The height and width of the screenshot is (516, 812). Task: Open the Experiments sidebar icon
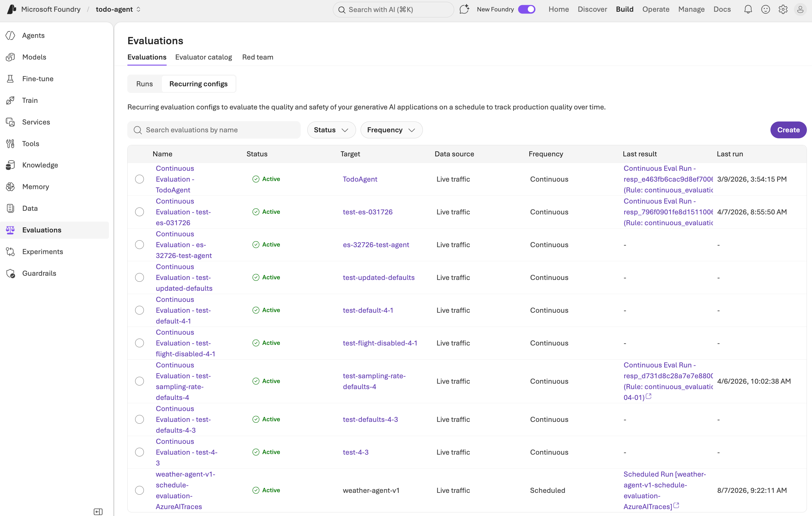[11, 252]
